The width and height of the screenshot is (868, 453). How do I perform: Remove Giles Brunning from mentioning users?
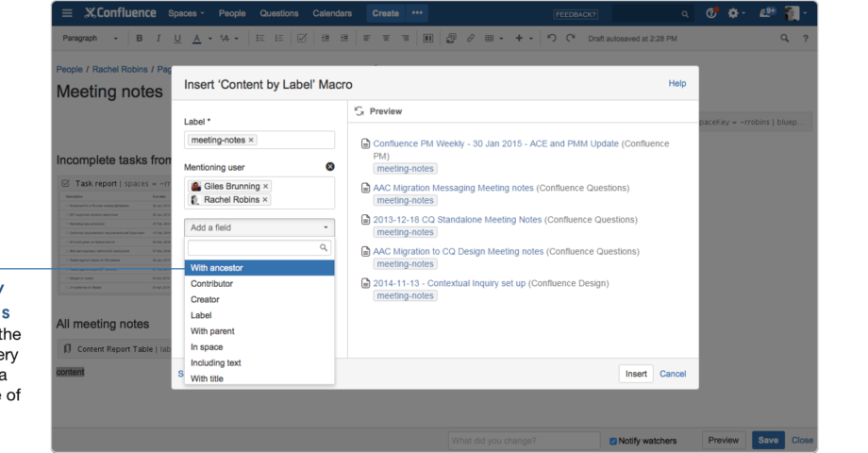pos(266,187)
